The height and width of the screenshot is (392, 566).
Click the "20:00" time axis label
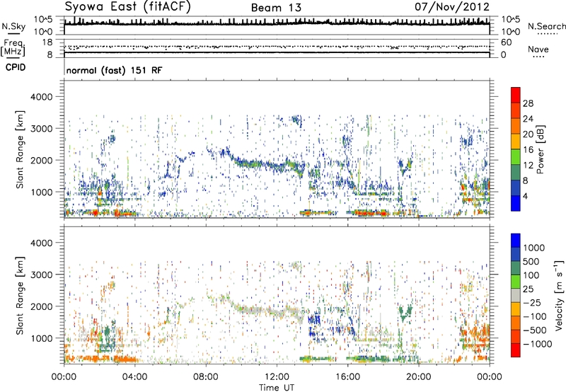[x=419, y=377]
